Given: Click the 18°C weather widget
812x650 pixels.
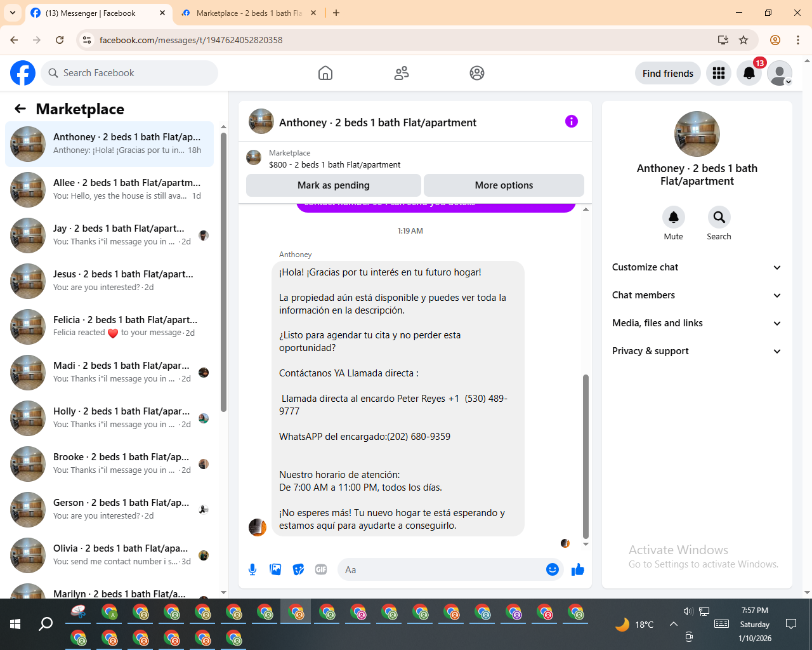Looking at the screenshot, I should tap(634, 625).
